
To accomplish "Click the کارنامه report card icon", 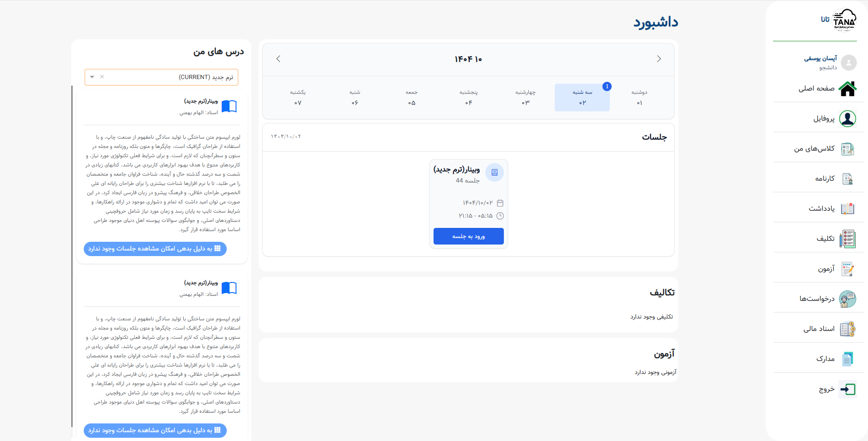I will click(847, 179).
